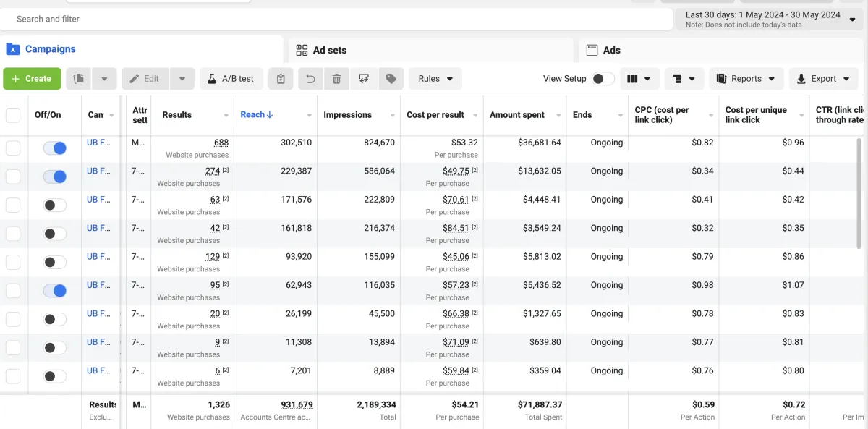Click the trash delete icon

pyautogui.click(x=336, y=79)
